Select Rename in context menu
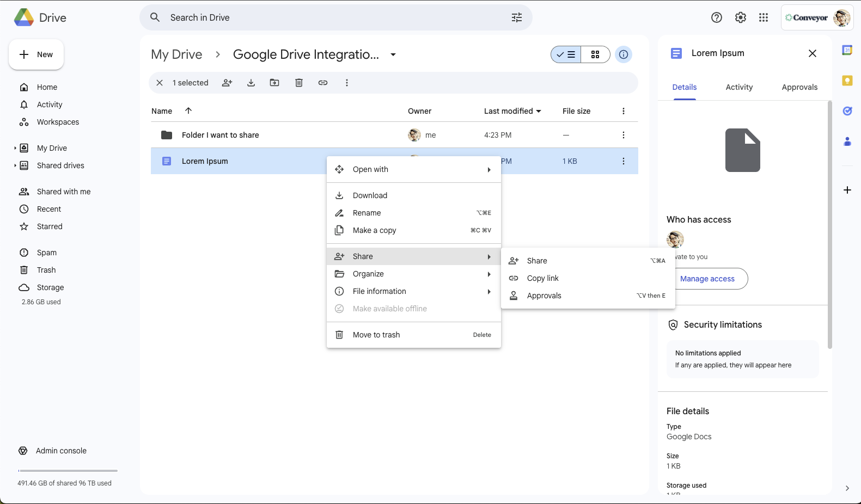 pyautogui.click(x=414, y=213)
